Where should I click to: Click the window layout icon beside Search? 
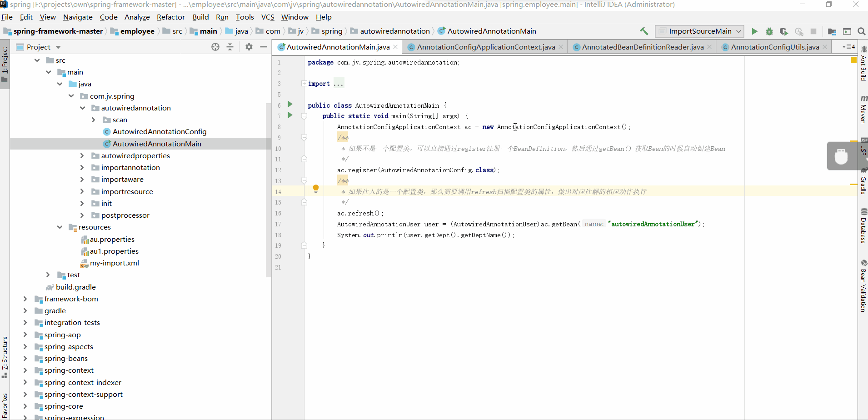tap(847, 31)
